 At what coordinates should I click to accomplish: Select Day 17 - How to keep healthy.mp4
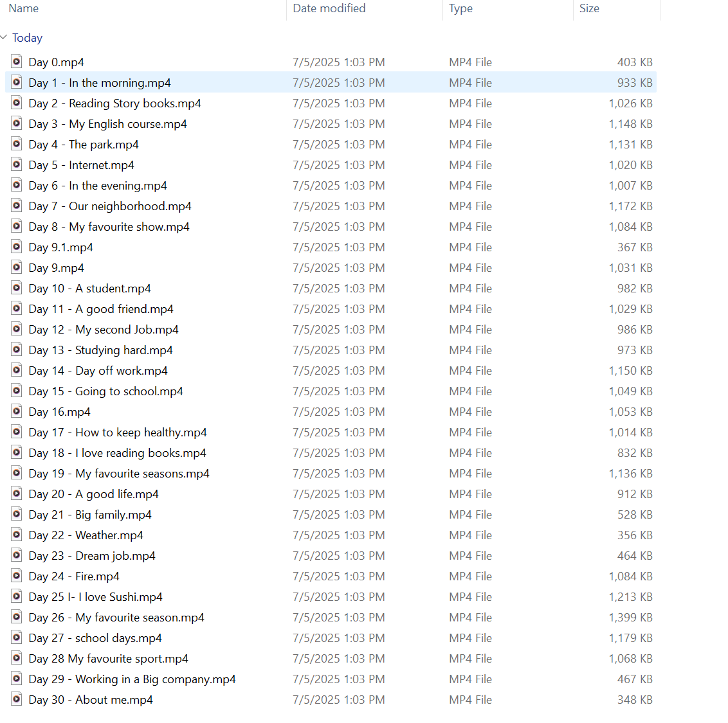tap(118, 433)
